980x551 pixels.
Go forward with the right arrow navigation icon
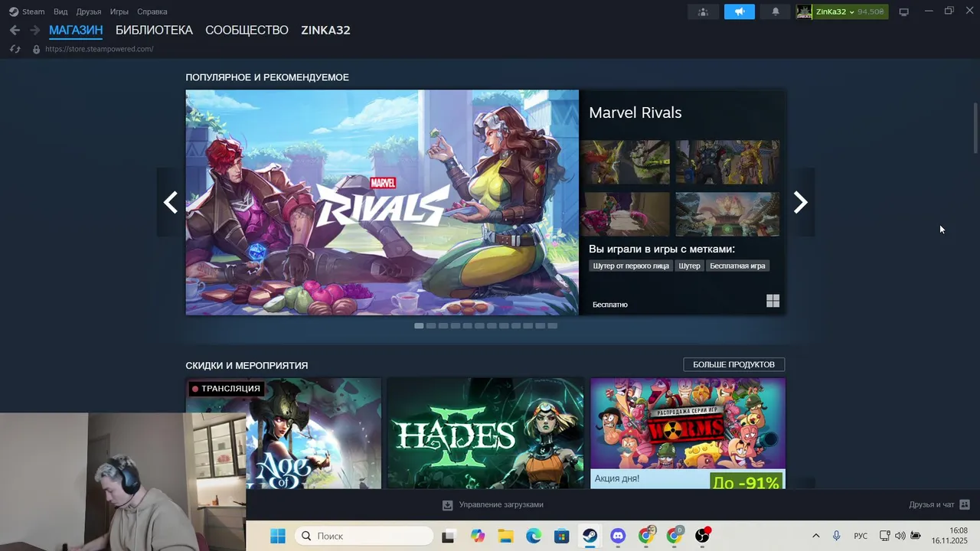(34, 30)
